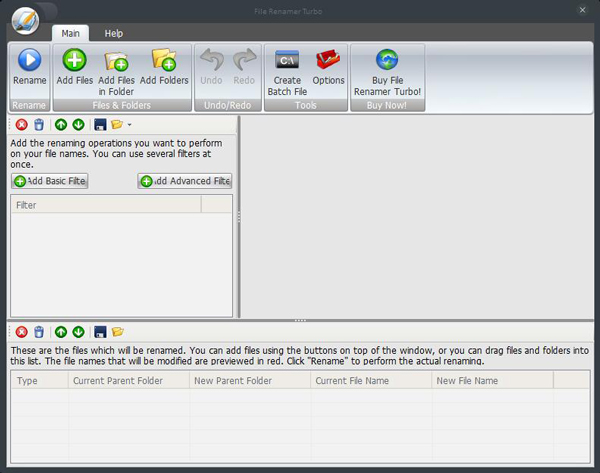Save filter list with floppy icon
600x473 pixels.
point(100,125)
